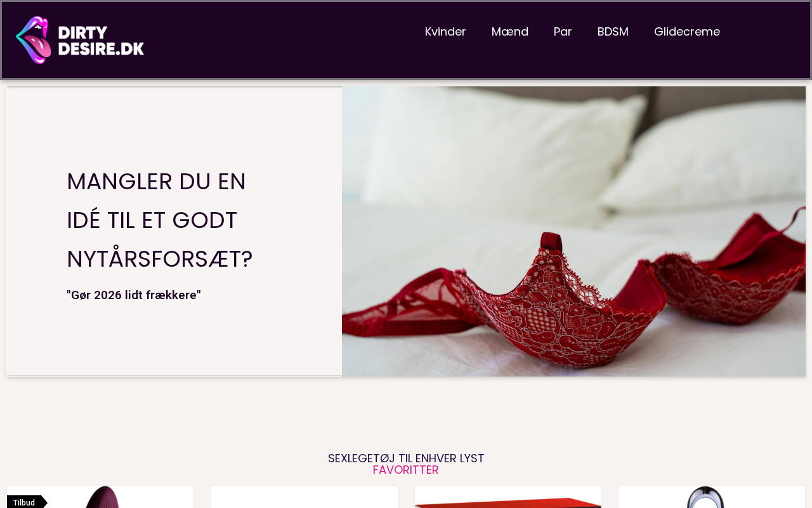
Task: Open the Mænd menu item
Action: [510, 32]
